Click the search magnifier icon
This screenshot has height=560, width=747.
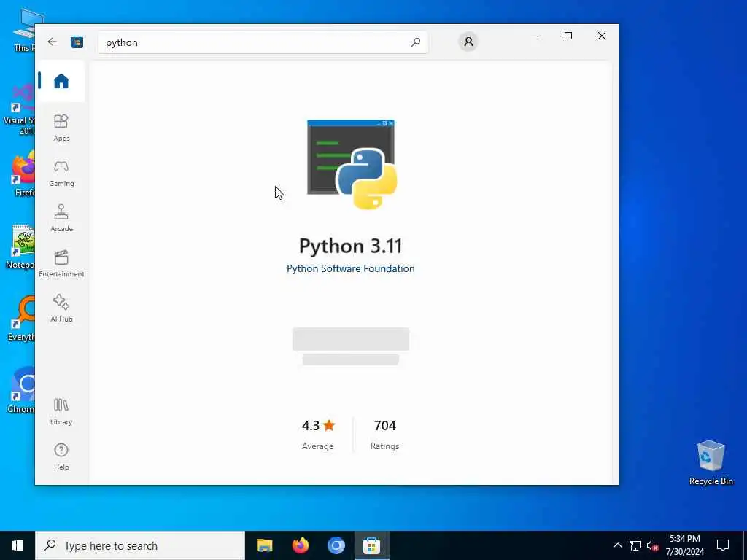click(415, 42)
